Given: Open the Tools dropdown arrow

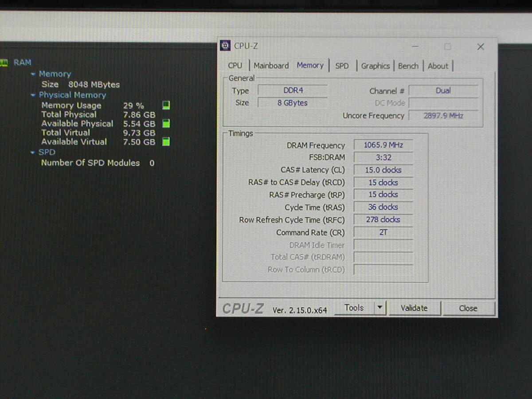Looking at the screenshot, I should [x=380, y=308].
